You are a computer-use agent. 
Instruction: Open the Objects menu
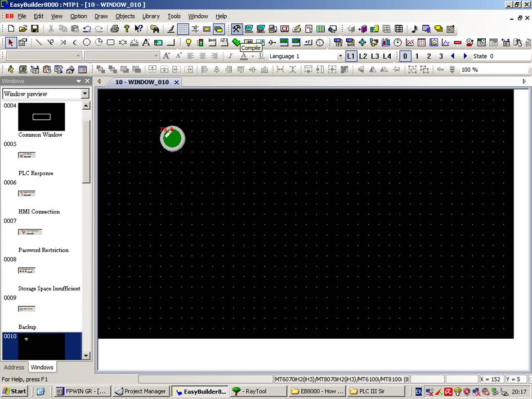pyautogui.click(x=125, y=16)
